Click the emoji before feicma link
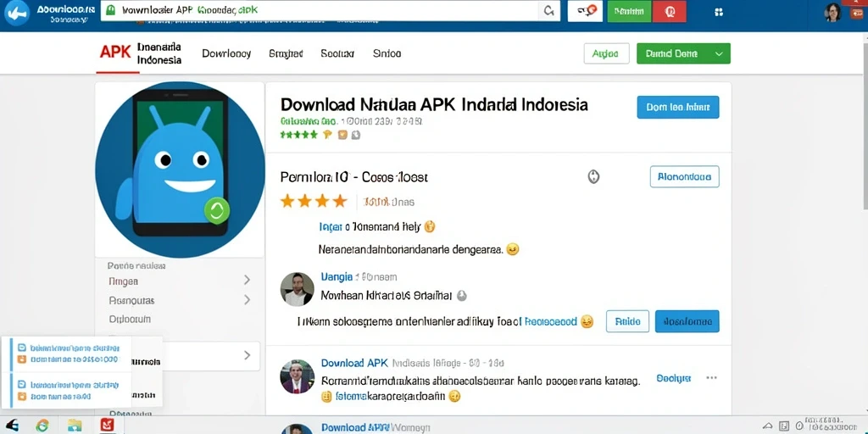This screenshot has height=434, width=868. pyautogui.click(x=326, y=397)
